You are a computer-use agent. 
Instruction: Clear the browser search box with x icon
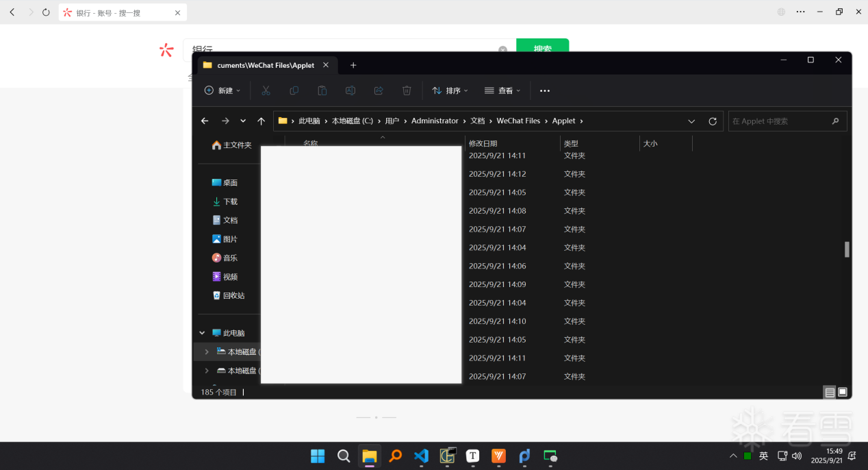502,50
